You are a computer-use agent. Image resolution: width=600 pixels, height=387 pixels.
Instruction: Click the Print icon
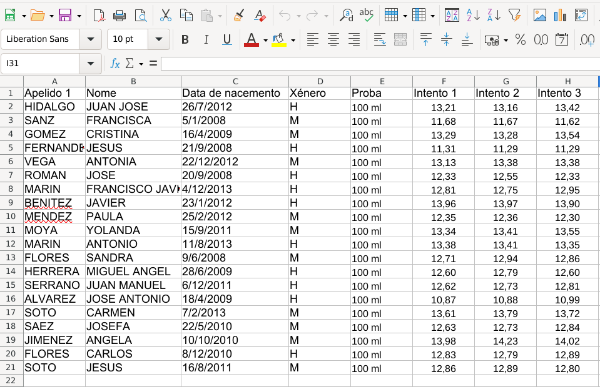coord(120,16)
